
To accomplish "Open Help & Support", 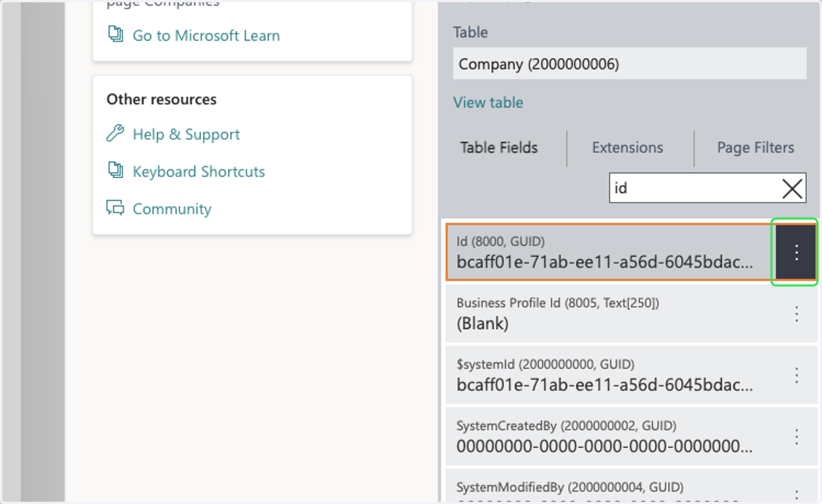I will pos(186,134).
